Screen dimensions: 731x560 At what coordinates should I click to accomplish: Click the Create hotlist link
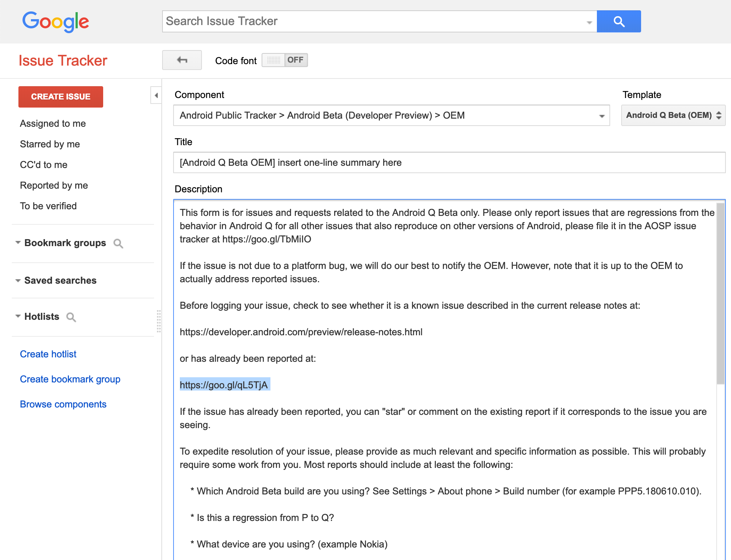pyautogui.click(x=48, y=354)
